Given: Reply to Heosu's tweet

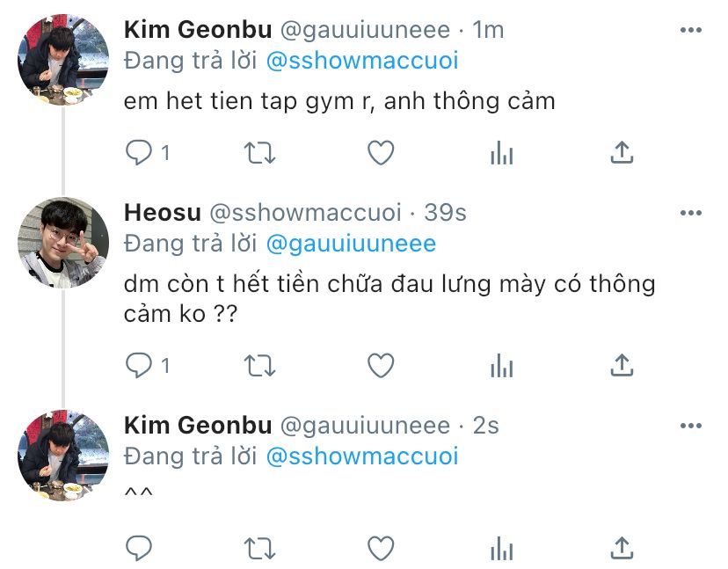Looking at the screenshot, I should pos(139,365).
